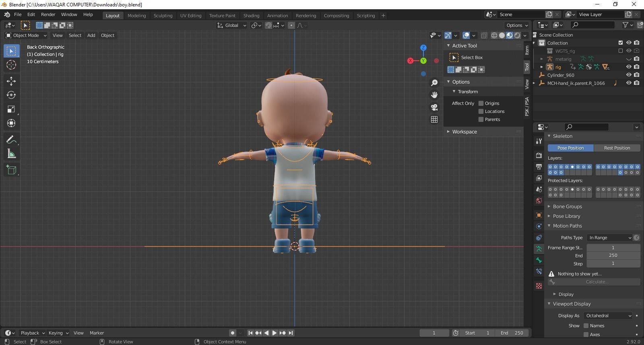Screen dimensions: 644x345
Task: Select the Move tool
Action: [x=11, y=81]
